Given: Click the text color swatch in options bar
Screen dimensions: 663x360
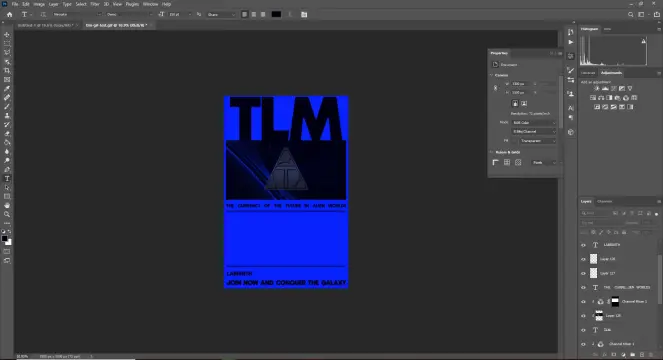Looking at the screenshot, I should (276, 14).
